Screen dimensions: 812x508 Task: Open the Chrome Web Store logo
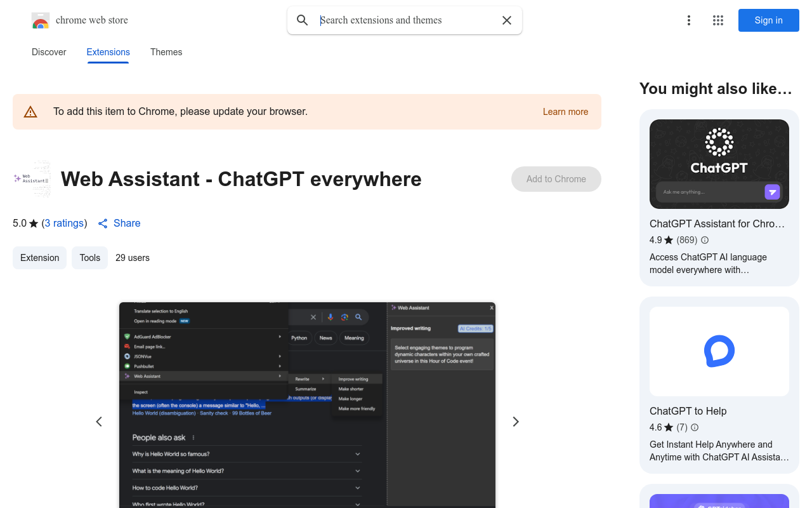(41, 20)
